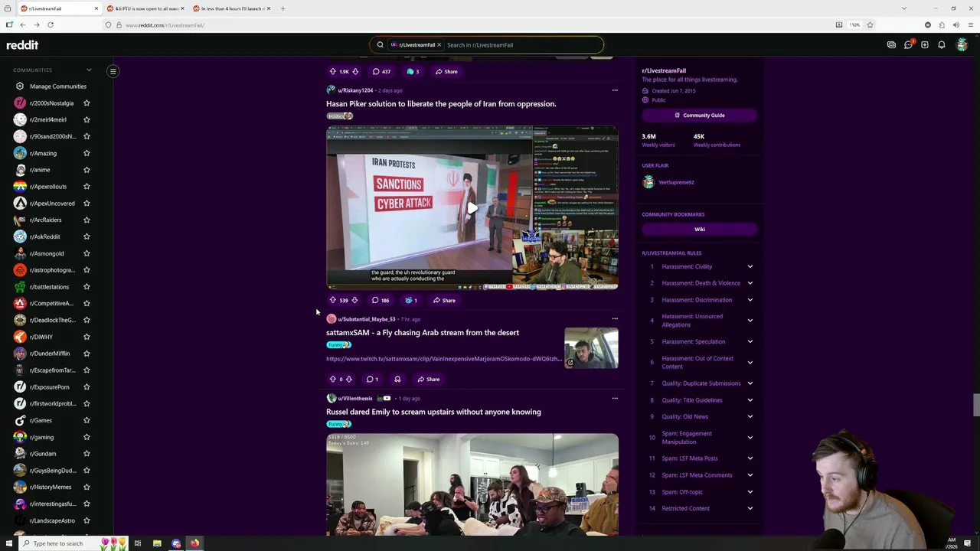Expand rule 2 Harassment: Death & Violence
Viewport: 980px width, 551px height.
click(x=750, y=283)
